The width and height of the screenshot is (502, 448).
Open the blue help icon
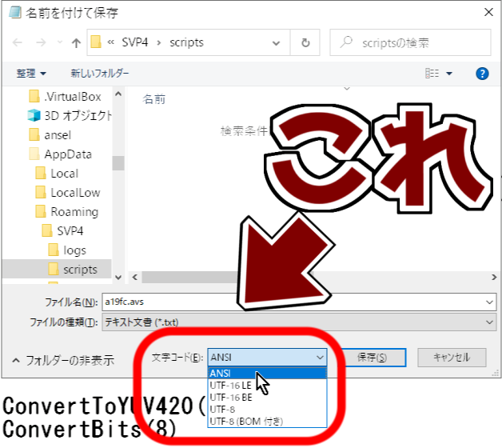pos(482,74)
